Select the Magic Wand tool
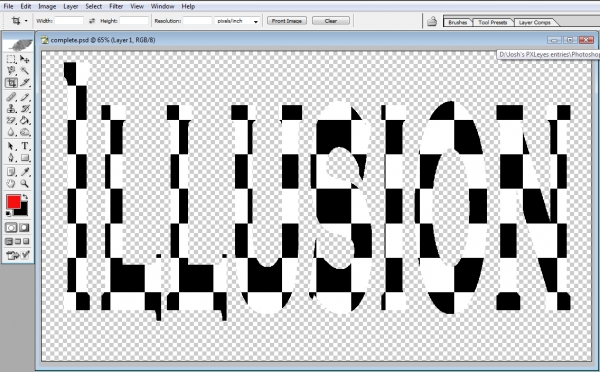600x372 pixels. 24,70
